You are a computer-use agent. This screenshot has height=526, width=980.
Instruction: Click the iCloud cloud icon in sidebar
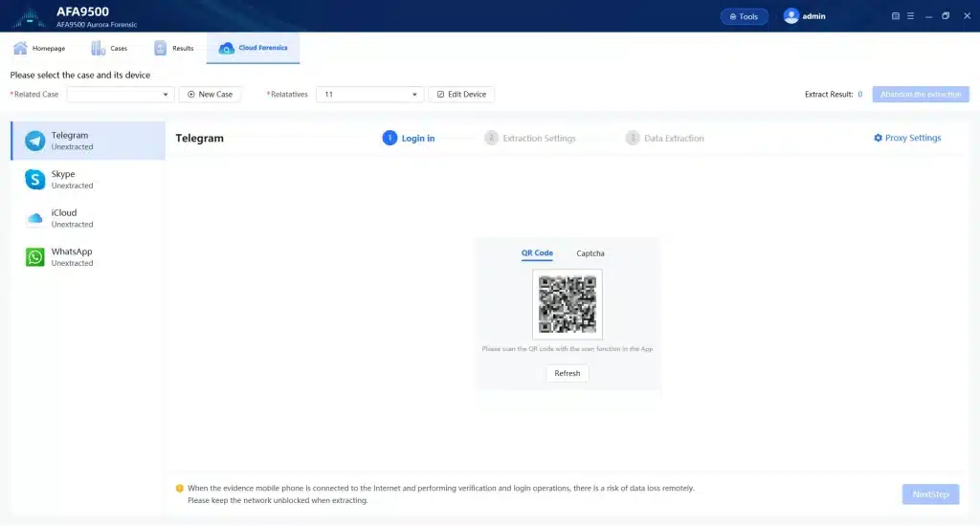coord(35,218)
